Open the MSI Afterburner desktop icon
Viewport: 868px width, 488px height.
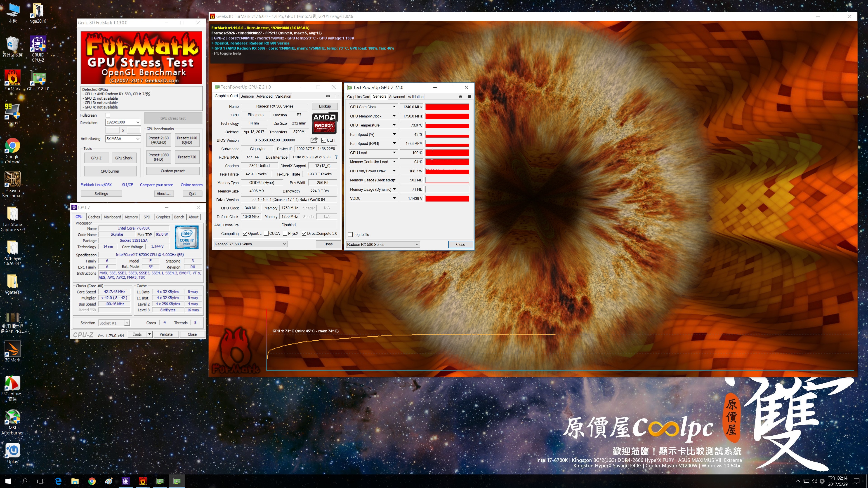coord(12,422)
